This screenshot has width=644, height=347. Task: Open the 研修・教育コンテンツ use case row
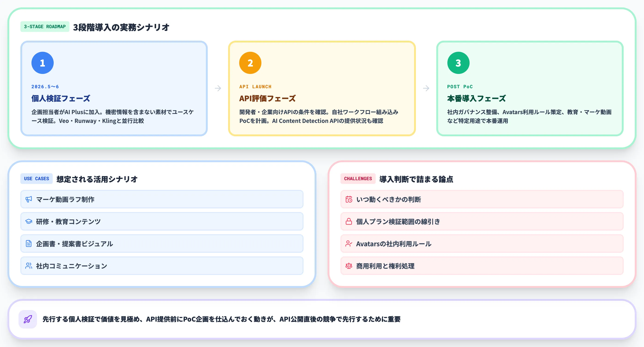coord(162,221)
